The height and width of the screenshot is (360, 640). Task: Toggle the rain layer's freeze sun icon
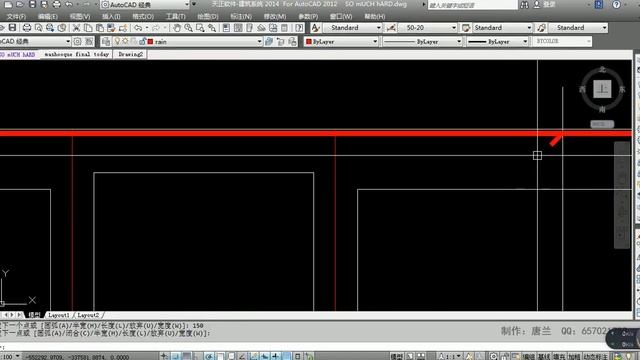click(x=125, y=41)
